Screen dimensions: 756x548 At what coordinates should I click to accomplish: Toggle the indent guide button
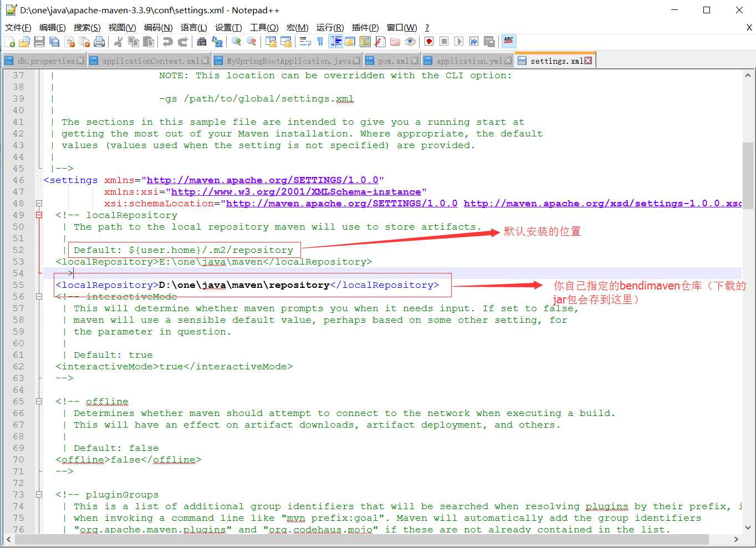(335, 42)
